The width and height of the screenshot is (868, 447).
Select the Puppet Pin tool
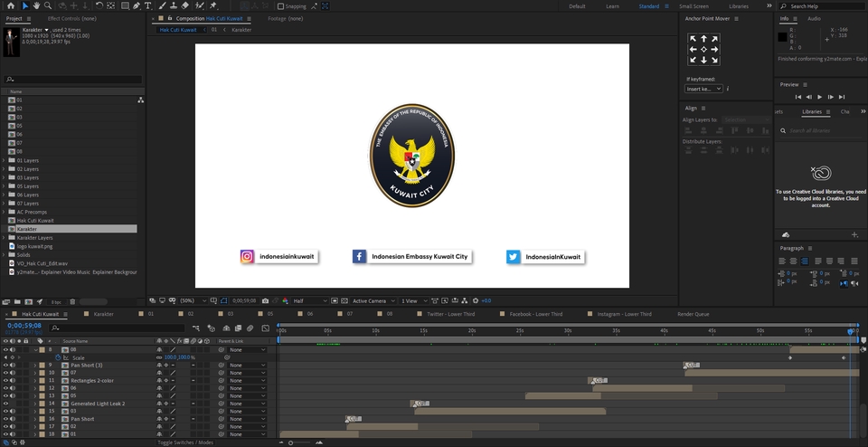[x=213, y=6]
